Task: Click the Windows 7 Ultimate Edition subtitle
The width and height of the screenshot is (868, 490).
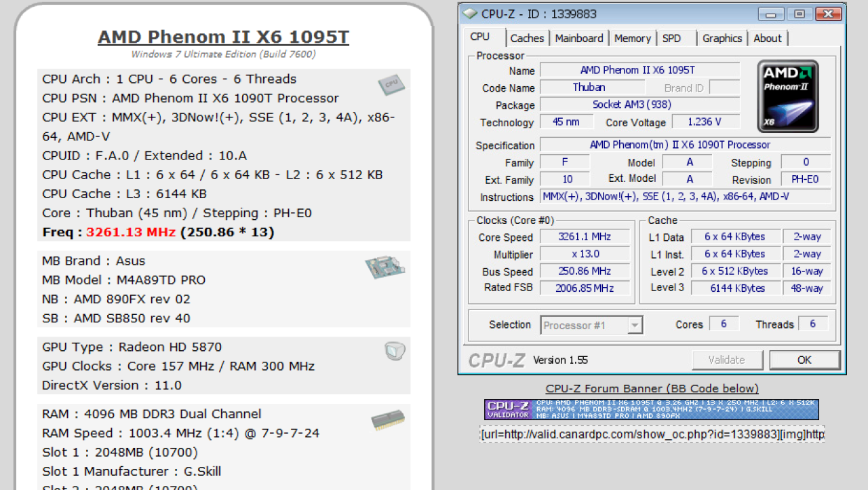Action: pos(223,54)
